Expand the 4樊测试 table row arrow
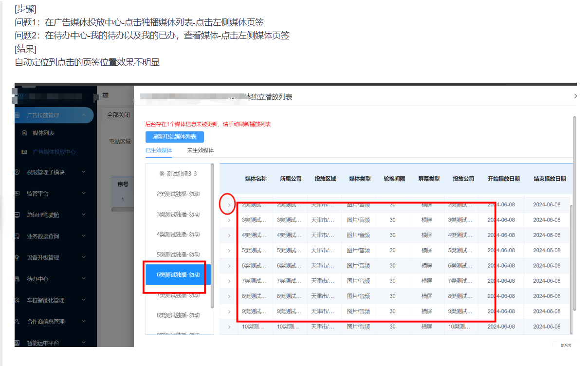Viewport: 588px width, 366px height. pos(229,235)
